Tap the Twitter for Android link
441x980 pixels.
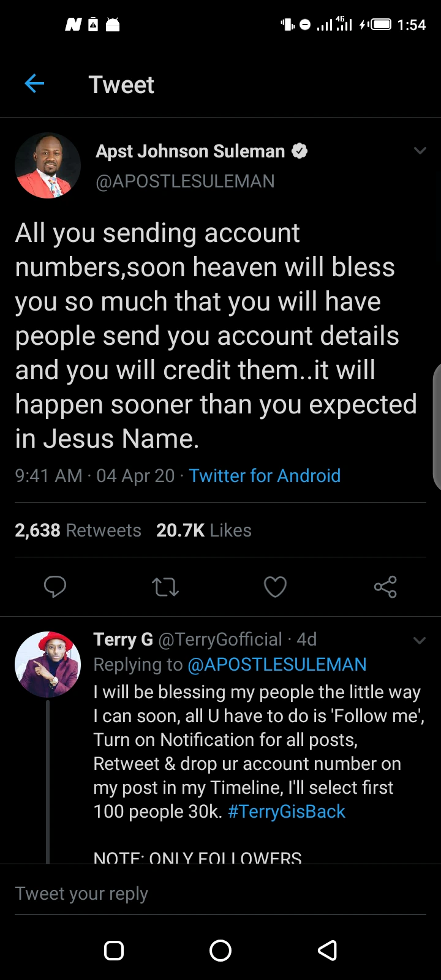pyautogui.click(x=265, y=476)
